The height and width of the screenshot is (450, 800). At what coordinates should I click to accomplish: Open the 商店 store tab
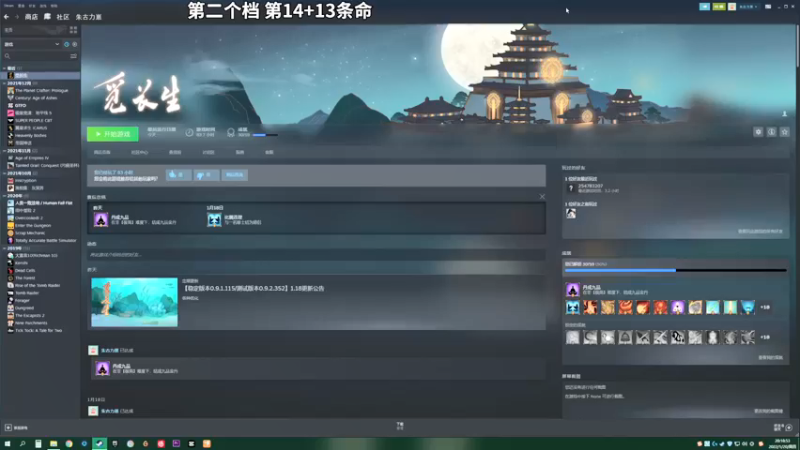[x=31, y=17]
